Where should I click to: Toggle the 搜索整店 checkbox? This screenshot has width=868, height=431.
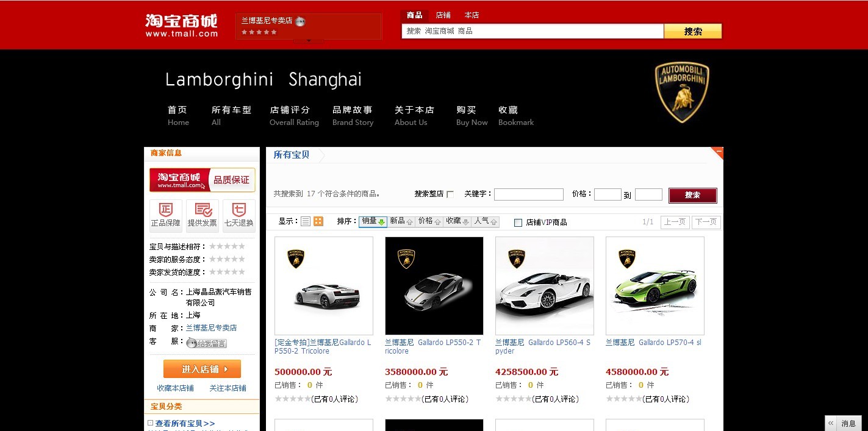point(450,194)
